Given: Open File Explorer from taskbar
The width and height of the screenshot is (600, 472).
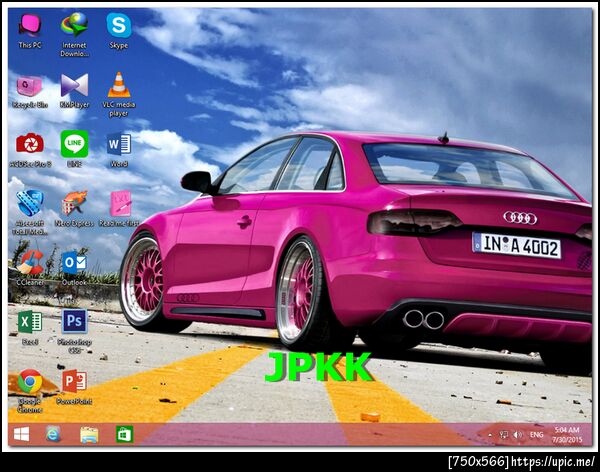Looking at the screenshot, I should click(x=89, y=435).
